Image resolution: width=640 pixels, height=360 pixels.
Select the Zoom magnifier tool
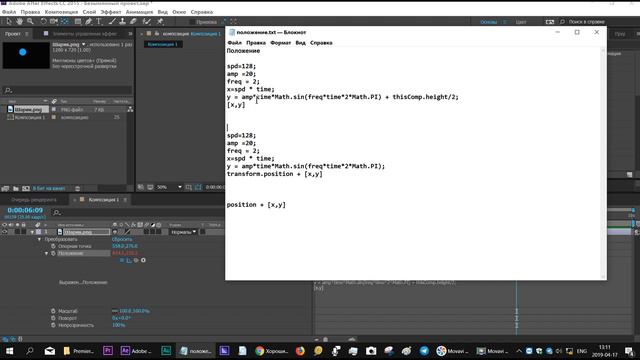[30, 21]
